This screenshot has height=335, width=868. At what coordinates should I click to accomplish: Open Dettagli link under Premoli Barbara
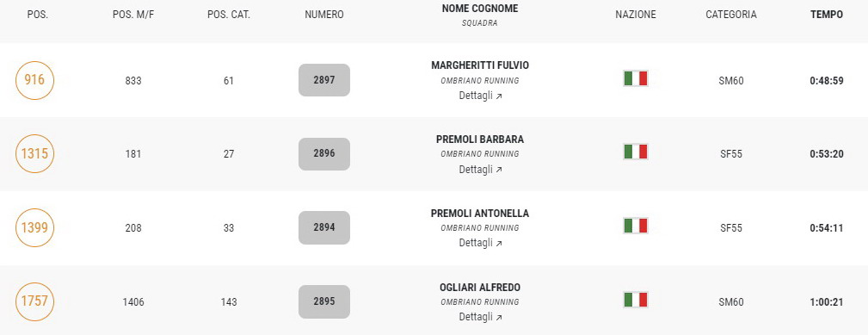(480, 170)
